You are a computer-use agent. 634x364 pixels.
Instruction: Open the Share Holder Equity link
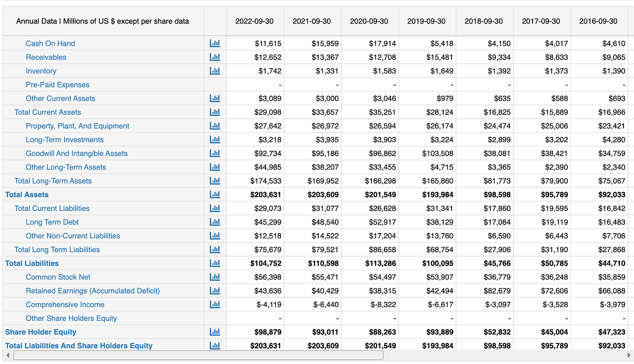pyautogui.click(x=40, y=332)
